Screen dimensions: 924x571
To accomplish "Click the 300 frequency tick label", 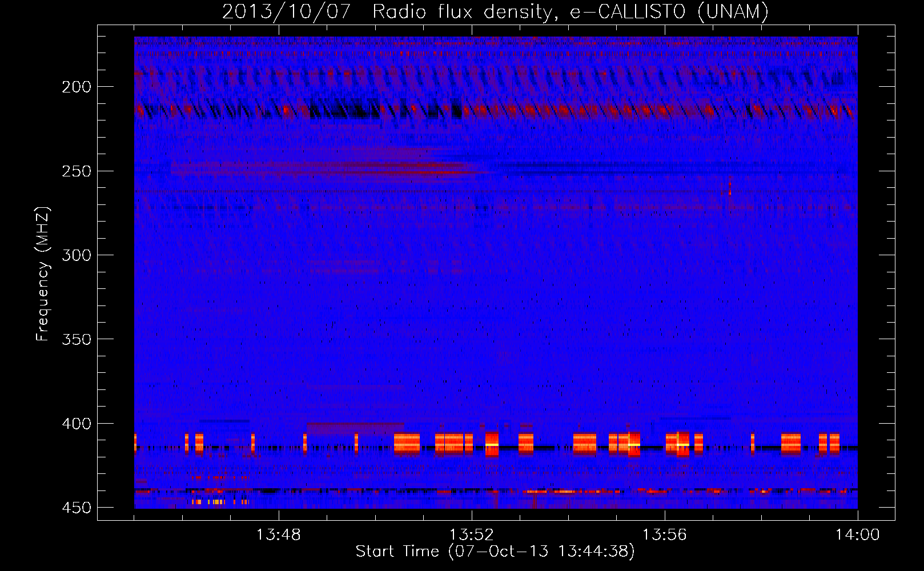I will point(77,255).
